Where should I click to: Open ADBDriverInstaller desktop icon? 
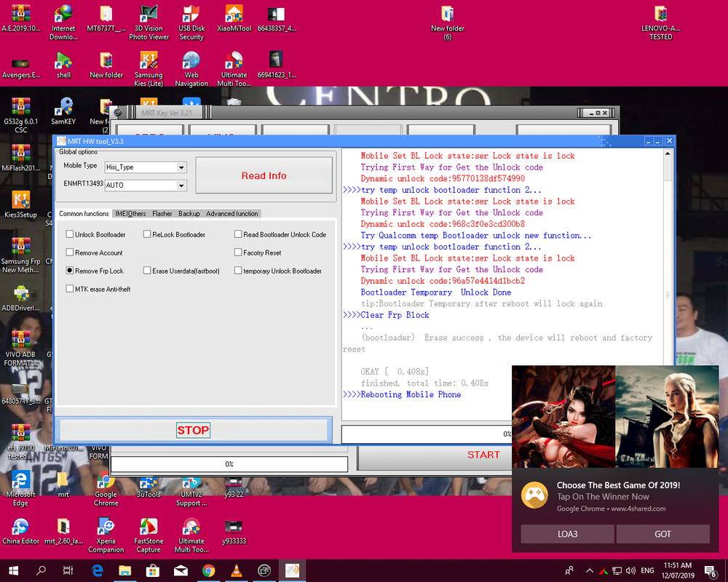point(20,298)
